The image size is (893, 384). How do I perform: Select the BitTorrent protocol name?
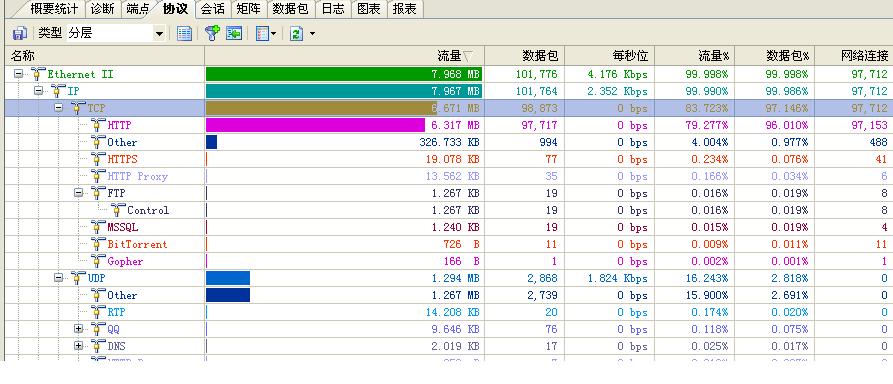tap(137, 244)
